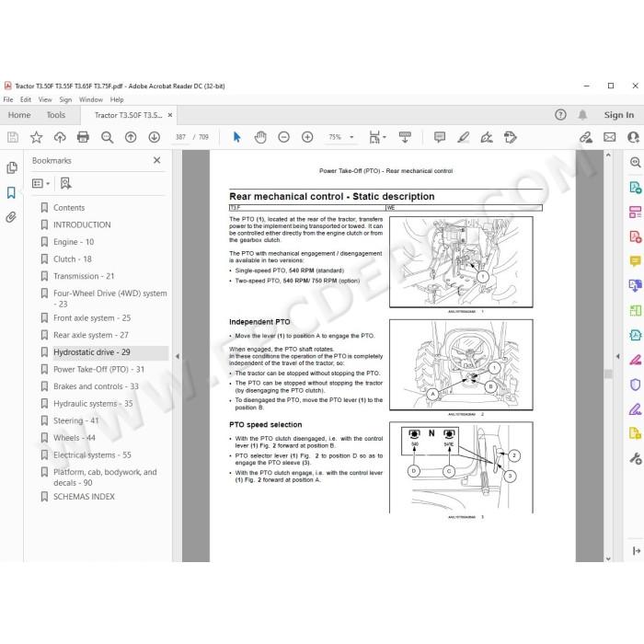
Task: Add a sticky note comment
Action: point(440,137)
